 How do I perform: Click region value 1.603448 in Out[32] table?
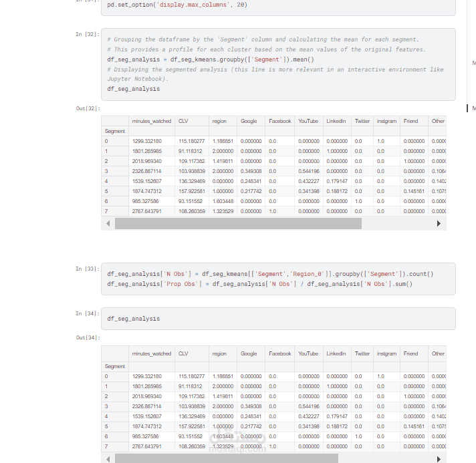[x=223, y=201]
